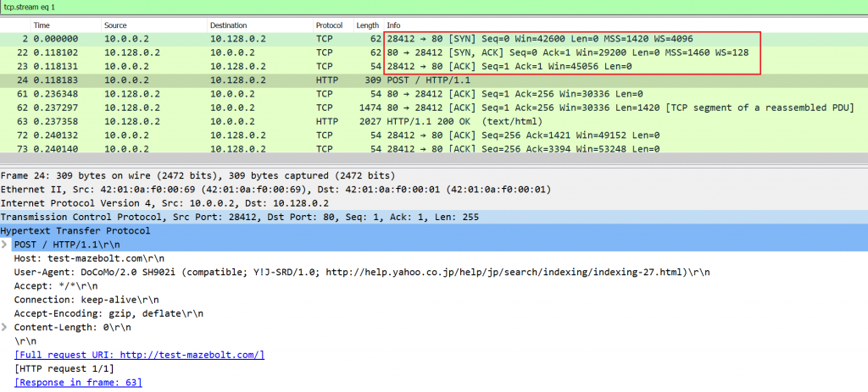Select the Transmission Control Protocol line
Image resolution: width=868 pixels, height=392 pixels.
[x=434, y=218]
